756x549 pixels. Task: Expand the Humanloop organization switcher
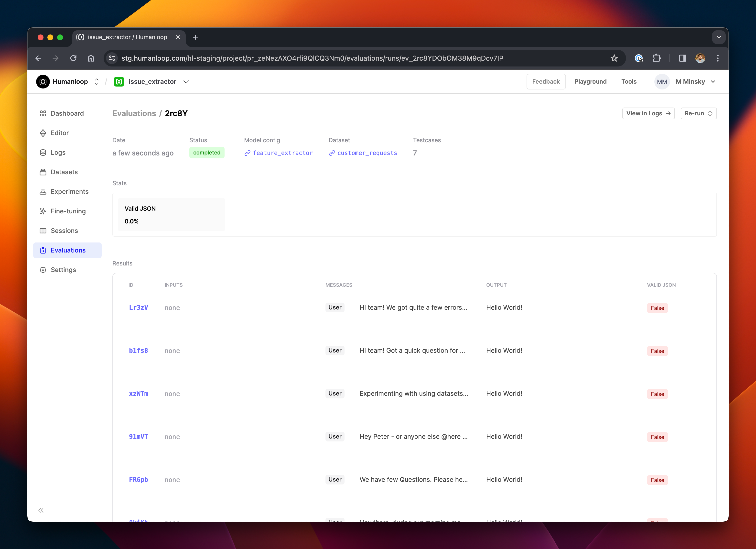point(97,82)
